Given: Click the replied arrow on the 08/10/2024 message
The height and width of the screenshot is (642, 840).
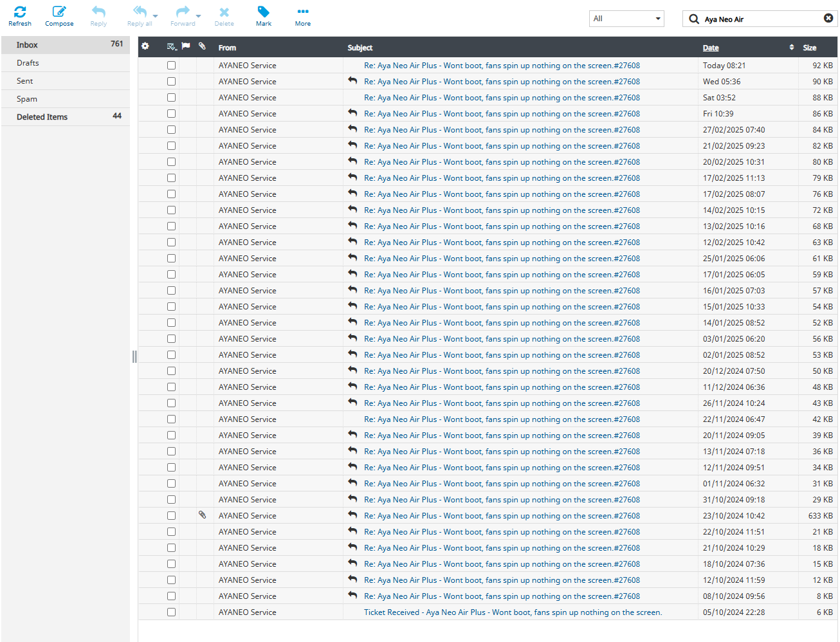Looking at the screenshot, I should point(352,595).
